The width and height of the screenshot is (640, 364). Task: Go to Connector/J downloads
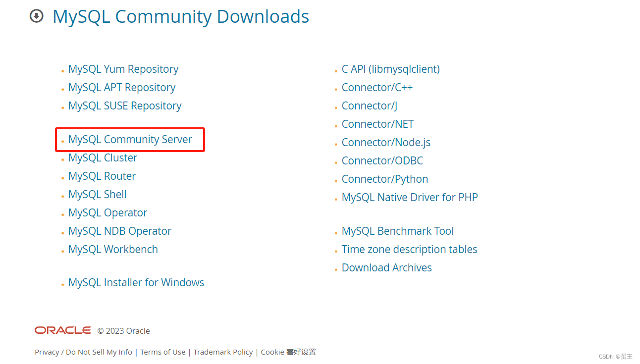tap(370, 106)
